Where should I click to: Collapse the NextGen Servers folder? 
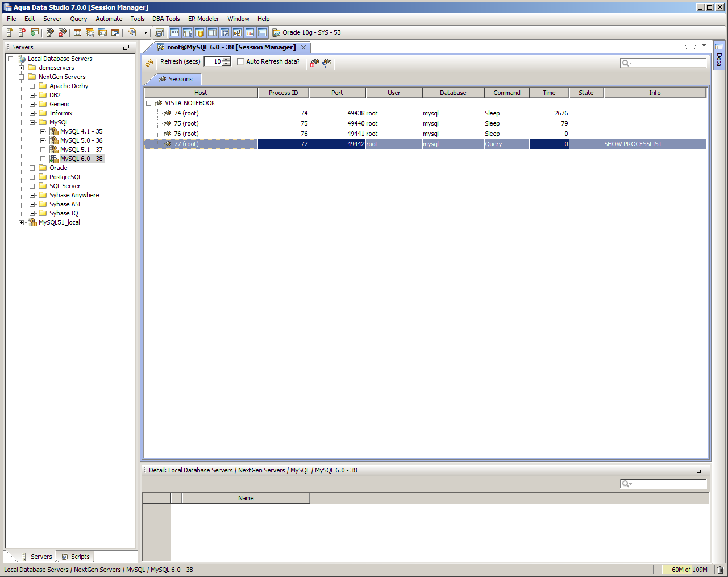tap(21, 77)
